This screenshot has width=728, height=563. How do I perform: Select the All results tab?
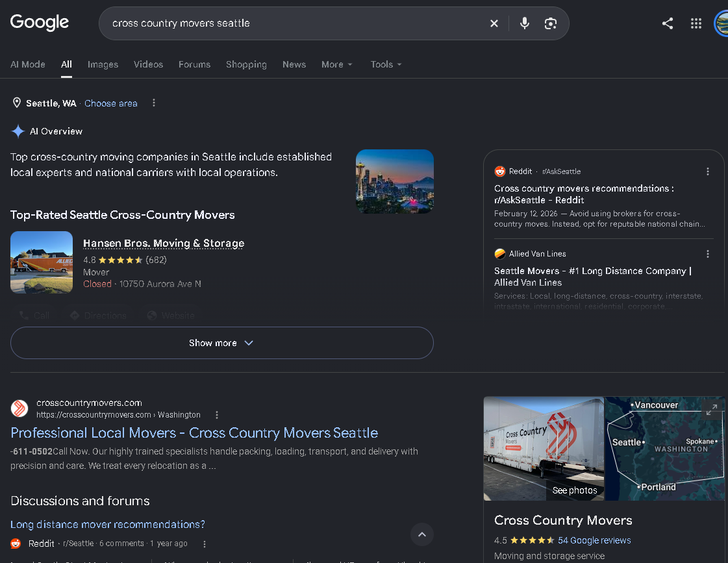click(x=66, y=64)
